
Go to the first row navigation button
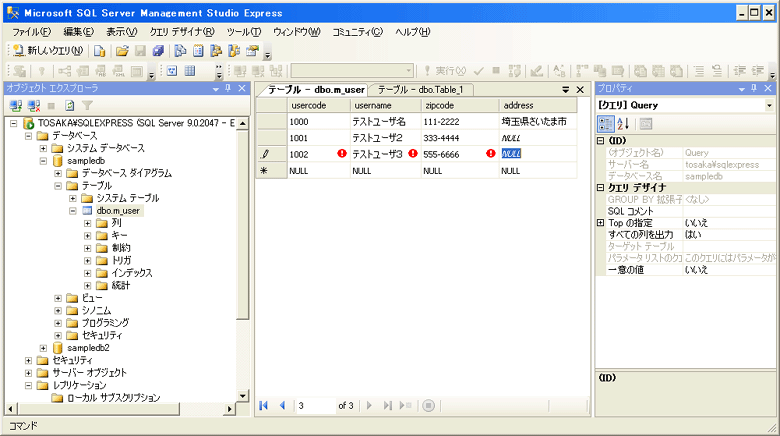[264, 406]
